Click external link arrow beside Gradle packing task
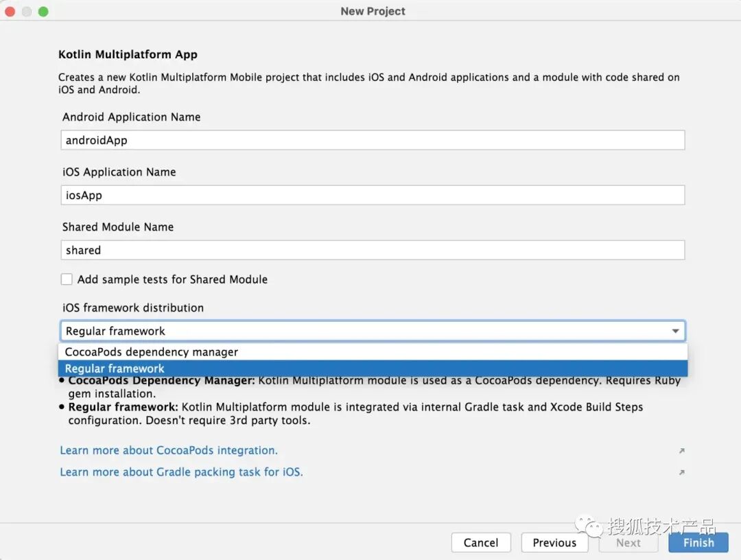The image size is (741, 560). point(681,472)
